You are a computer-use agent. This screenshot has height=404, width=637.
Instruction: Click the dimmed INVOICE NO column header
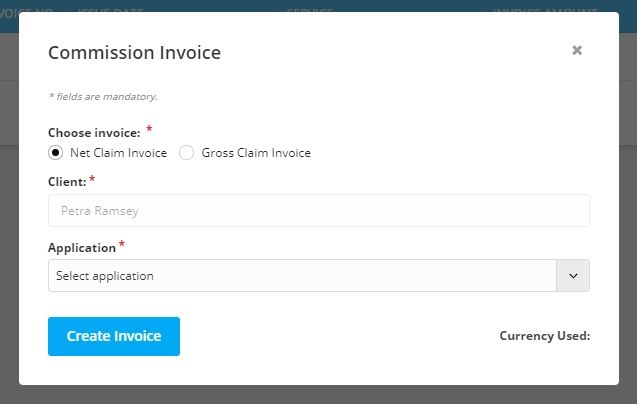pos(26,9)
